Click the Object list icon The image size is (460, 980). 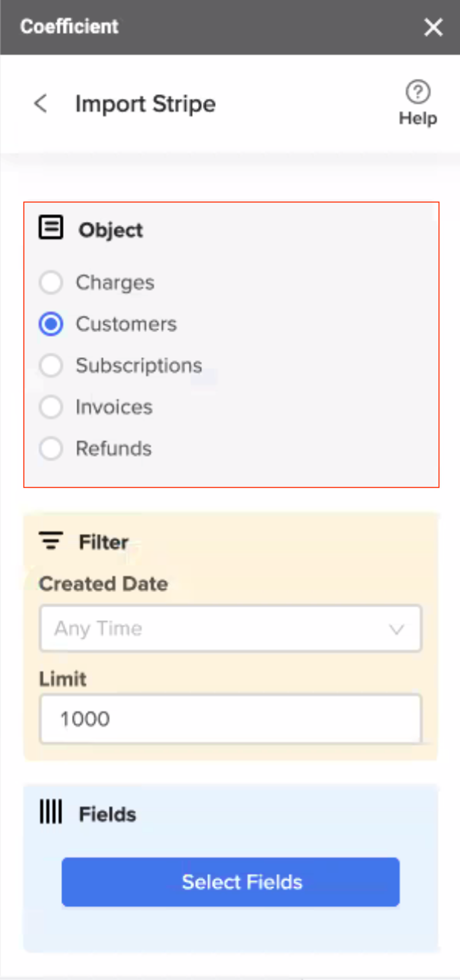(x=51, y=228)
